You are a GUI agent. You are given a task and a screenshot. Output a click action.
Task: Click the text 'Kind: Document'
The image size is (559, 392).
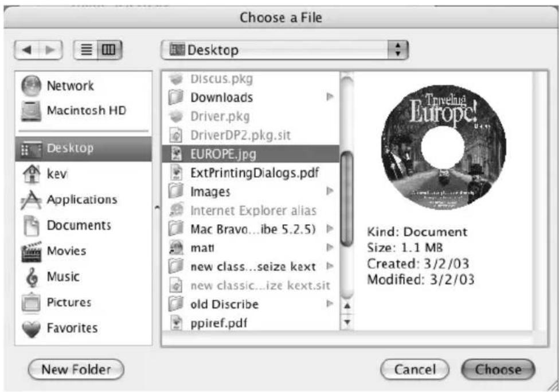[417, 232]
